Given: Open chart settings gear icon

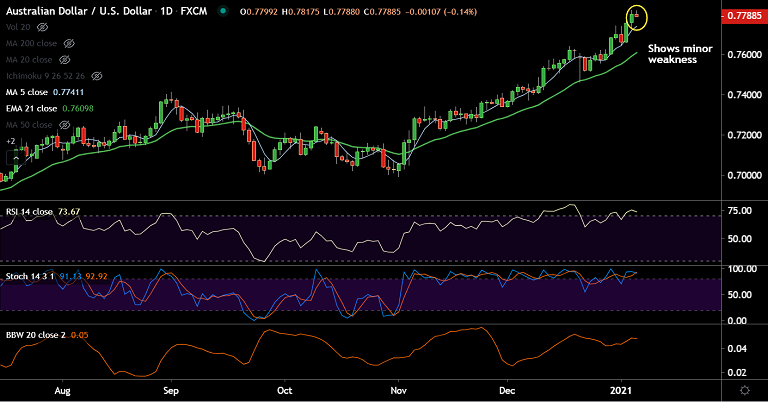Looking at the screenshot, I should coord(744,390).
